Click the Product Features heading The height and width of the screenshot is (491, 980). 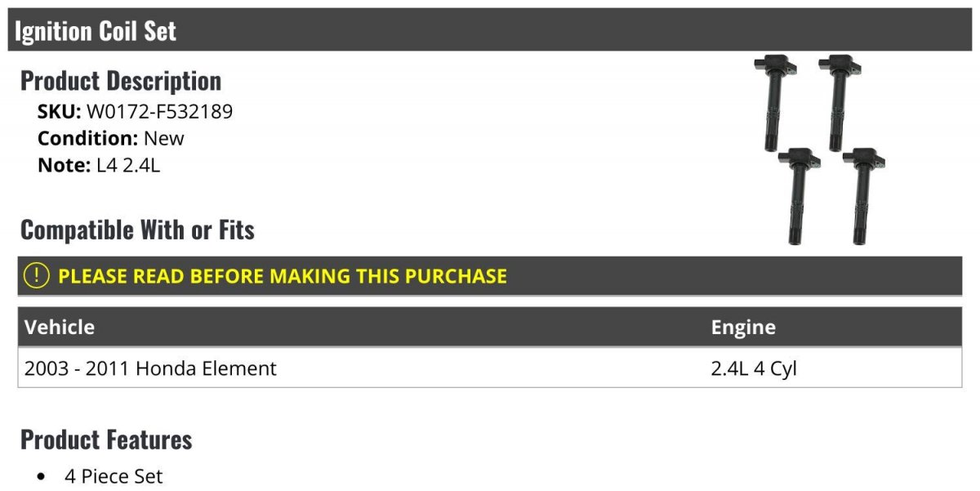click(106, 440)
